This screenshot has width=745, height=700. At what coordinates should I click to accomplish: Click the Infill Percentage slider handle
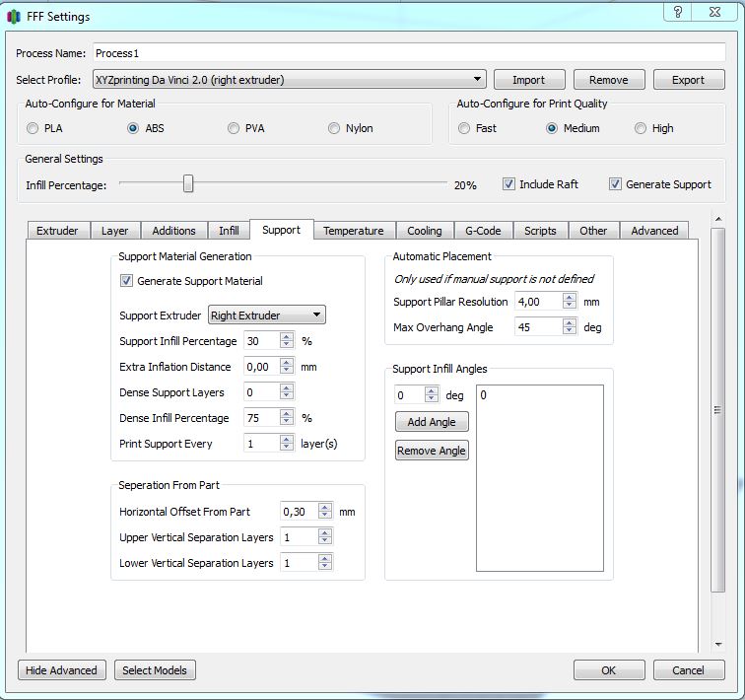point(188,184)
